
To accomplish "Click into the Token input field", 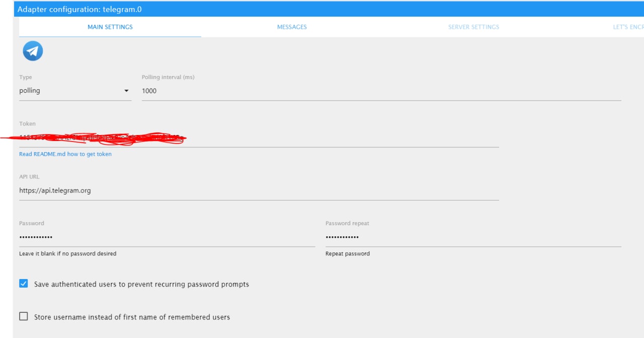I will [x=259, y=137].
